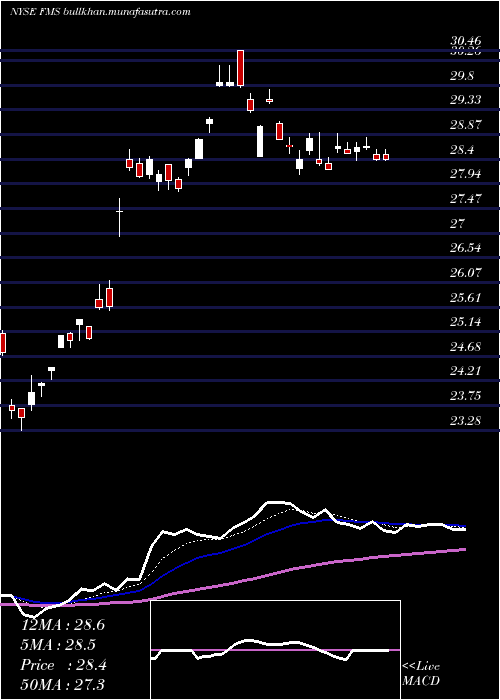Click the 23.75 price axis label
Image resolution: width=500 pixels, height=700 pixels.
(x=466, y=396)
